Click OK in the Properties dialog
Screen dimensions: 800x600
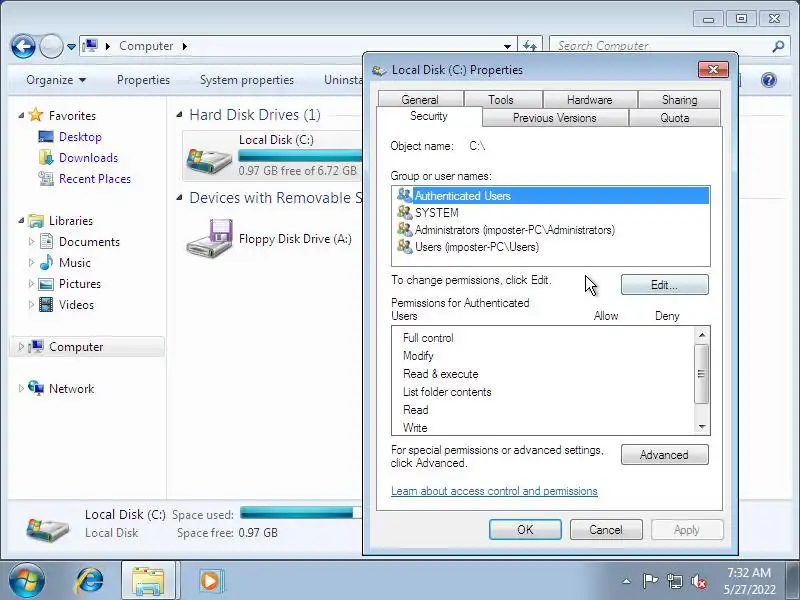pos(525,530)
